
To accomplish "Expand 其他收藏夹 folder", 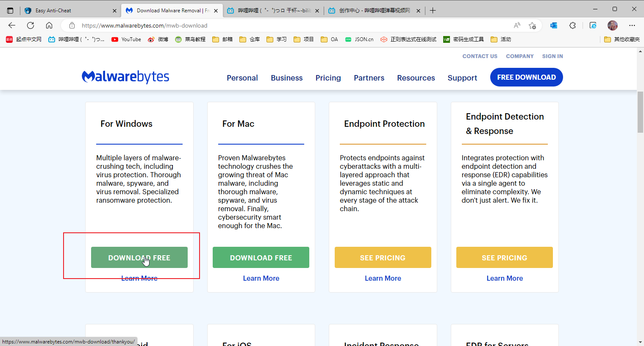I will click(x=622, y=39).
